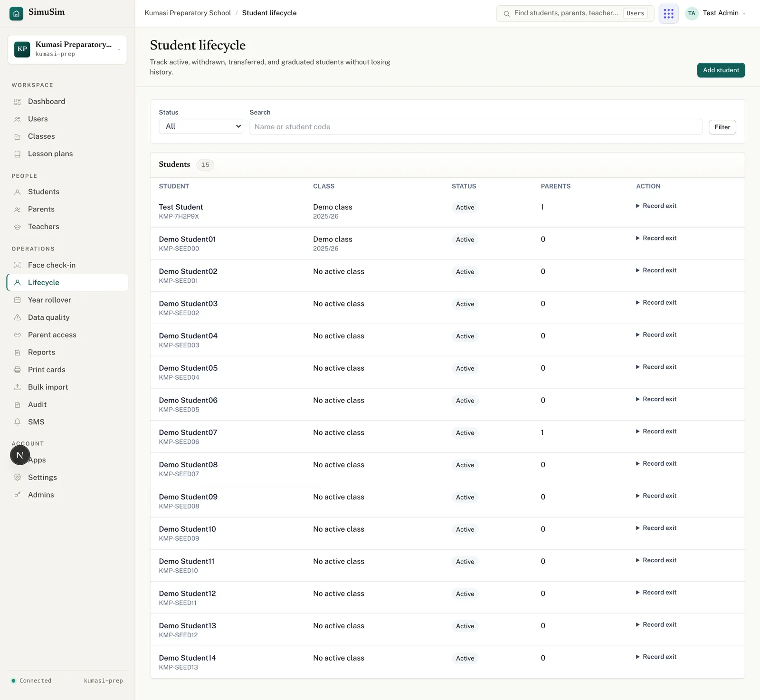Click the Data quality warning icon
The image size is (760, 700).
click(18, 317)
